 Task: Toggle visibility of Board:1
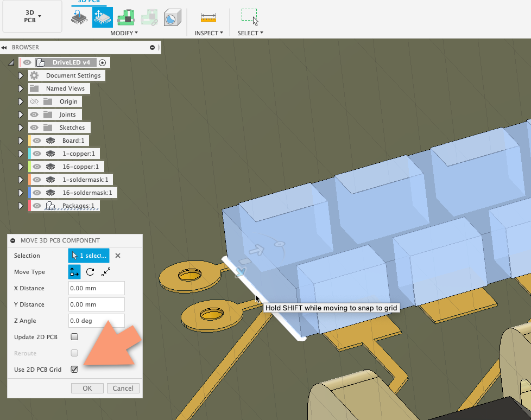(36, 140)
